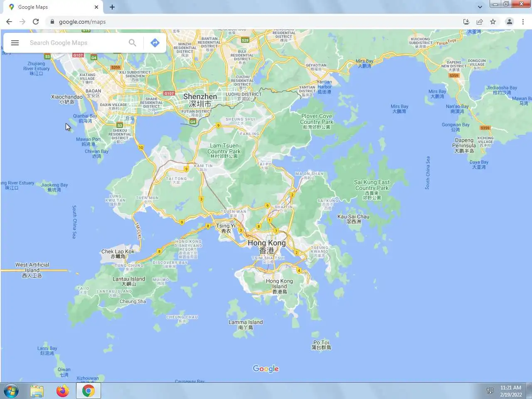Image resolution: width=532 pixels, height=399 pixels.
Task: Click the Tai Po label
Action: tap(264, 165)
